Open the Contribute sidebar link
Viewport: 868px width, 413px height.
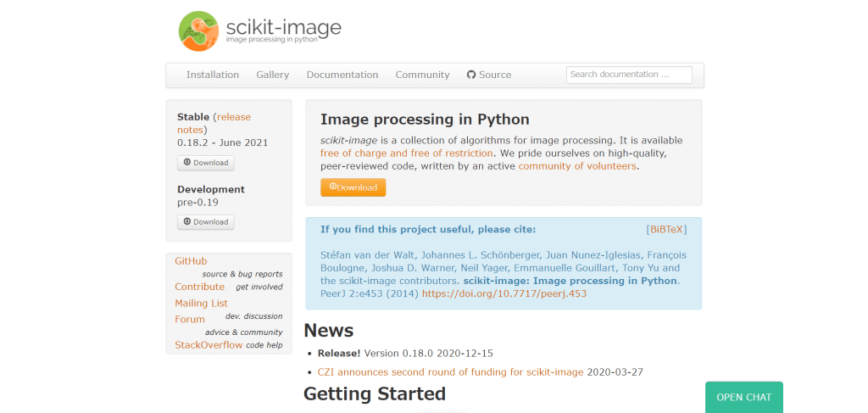(199, 287)
